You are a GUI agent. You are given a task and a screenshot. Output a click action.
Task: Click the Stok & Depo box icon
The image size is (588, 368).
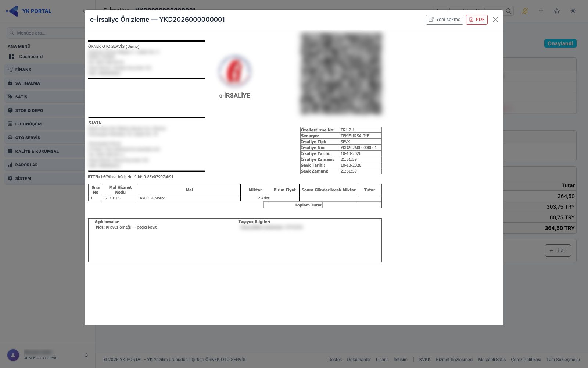click(10, 110)
